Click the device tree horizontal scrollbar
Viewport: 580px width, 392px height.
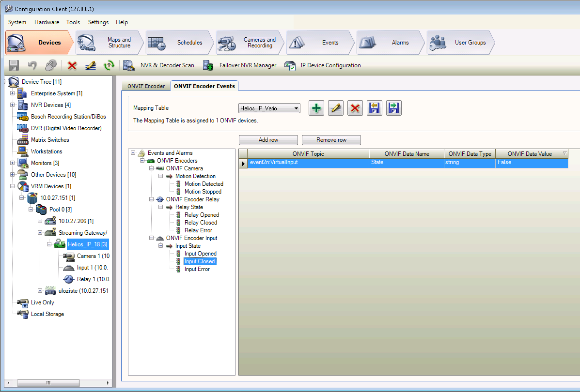48,383
